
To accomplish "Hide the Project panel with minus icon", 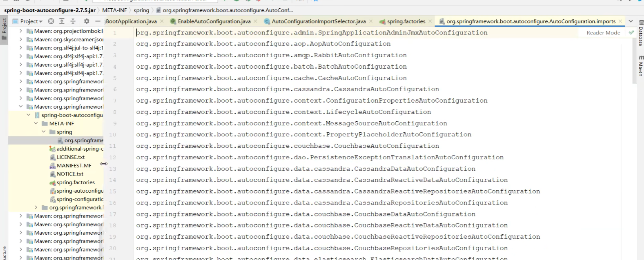I will (x=98, y=21).
